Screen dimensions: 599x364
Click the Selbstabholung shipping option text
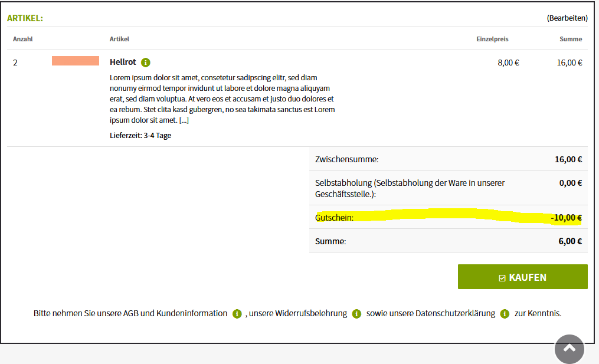[x=410, y=188]
